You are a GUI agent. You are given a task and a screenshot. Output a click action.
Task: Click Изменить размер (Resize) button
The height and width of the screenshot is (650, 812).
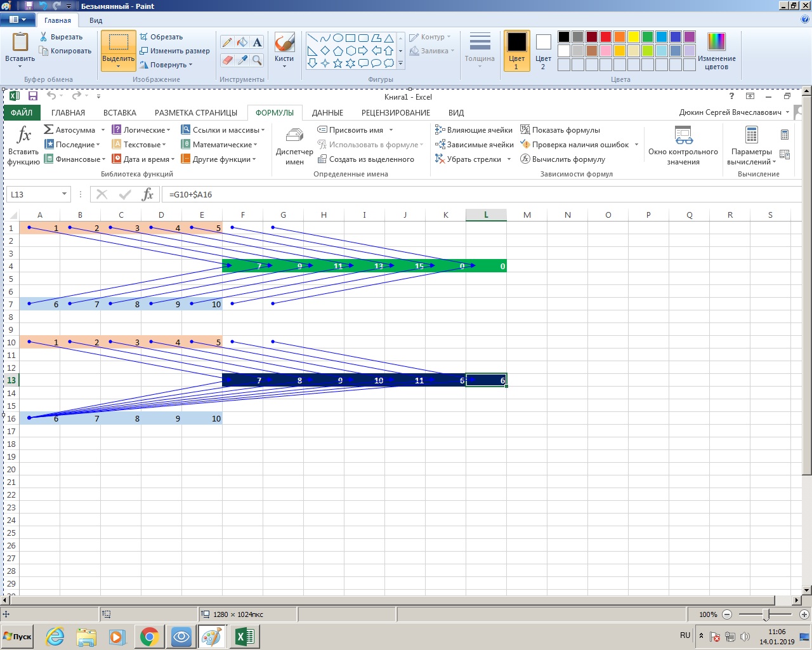pos(174,51)
